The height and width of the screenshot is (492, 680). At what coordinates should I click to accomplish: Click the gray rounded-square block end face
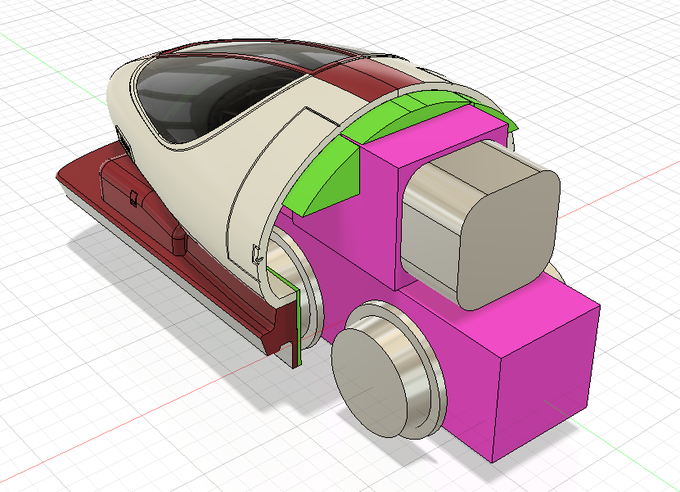pos(508,239)
